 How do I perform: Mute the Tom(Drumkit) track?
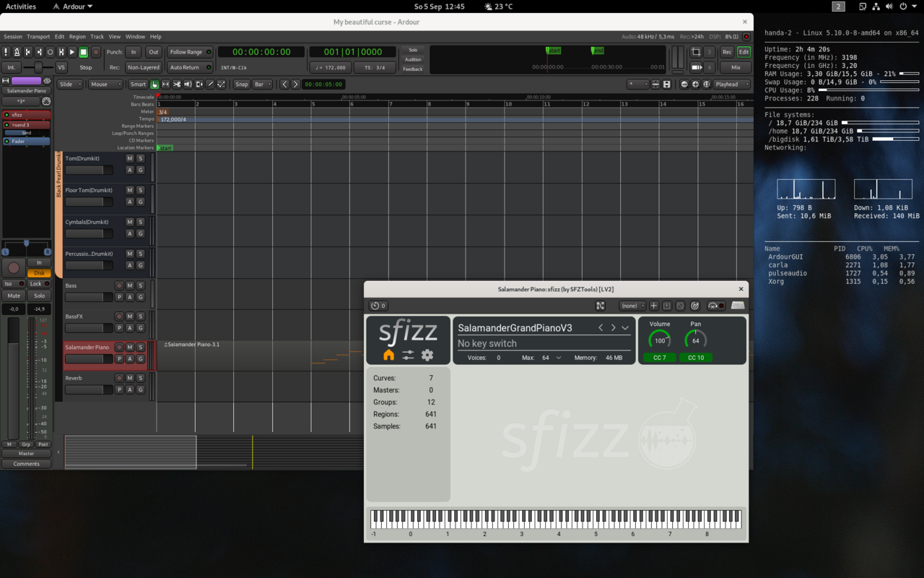tap(130, 158)
